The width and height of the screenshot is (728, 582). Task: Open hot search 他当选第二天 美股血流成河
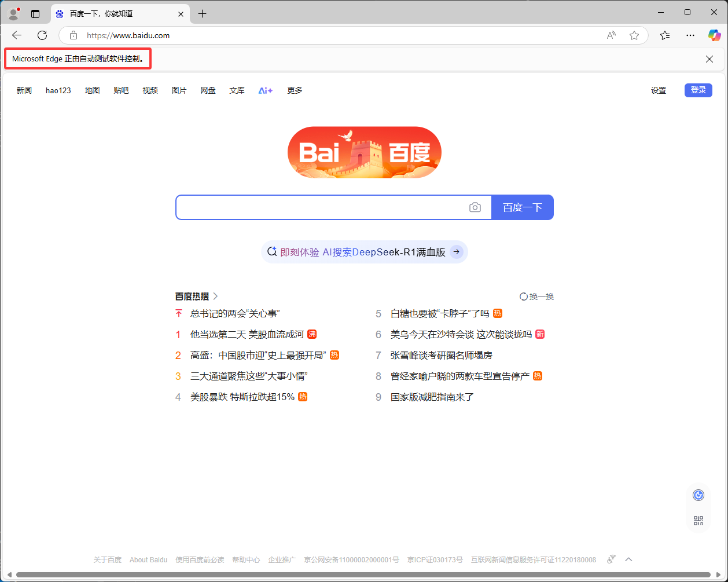tap(247, 334)
